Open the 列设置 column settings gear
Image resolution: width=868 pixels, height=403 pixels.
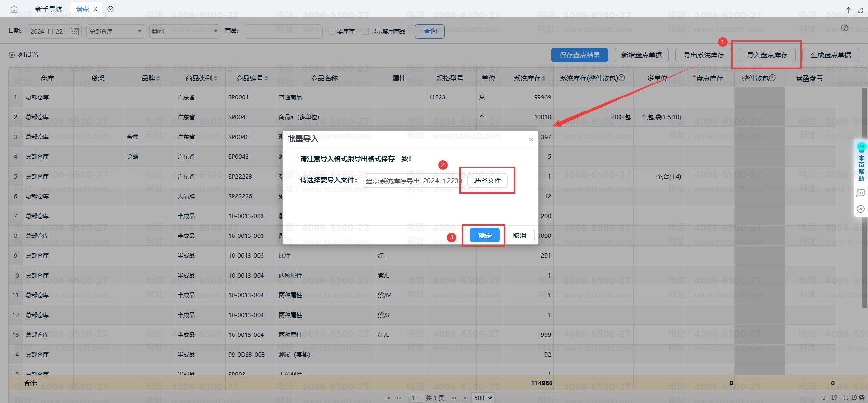tap(12, 55)
